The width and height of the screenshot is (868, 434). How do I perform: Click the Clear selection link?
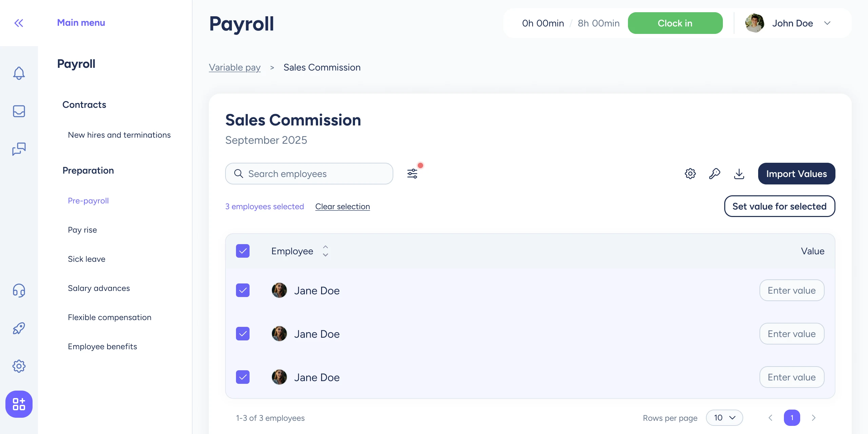pyautogui.click(x=342, y=206)
